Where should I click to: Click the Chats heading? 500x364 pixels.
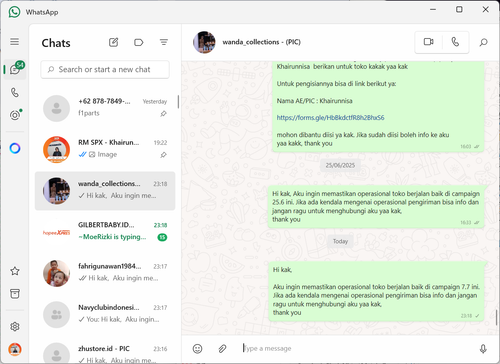(x=56, y=43)
